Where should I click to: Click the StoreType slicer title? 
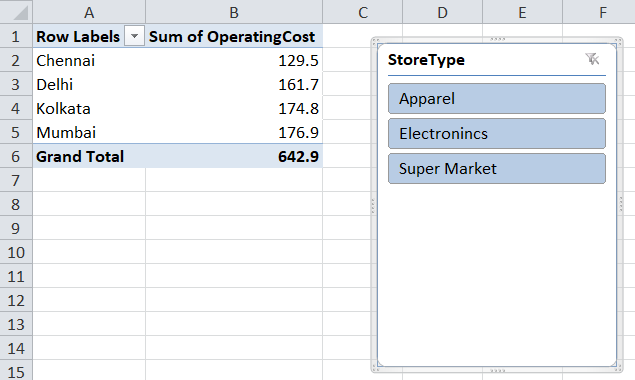point(426,60)
